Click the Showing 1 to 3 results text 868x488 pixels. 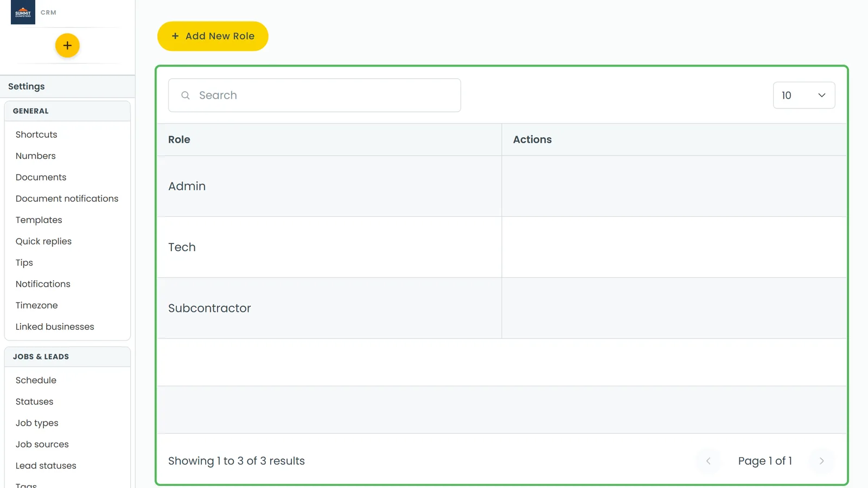237,461
